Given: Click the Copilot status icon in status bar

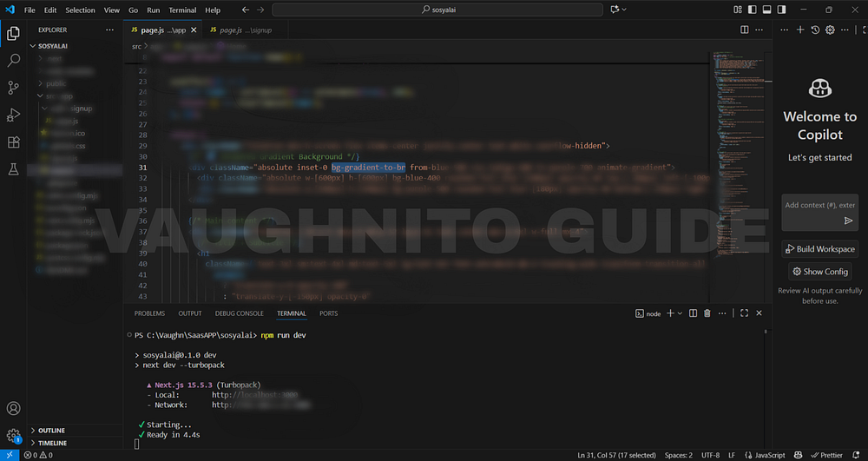Looking at the screenshot, I should (x=798, y=455).
